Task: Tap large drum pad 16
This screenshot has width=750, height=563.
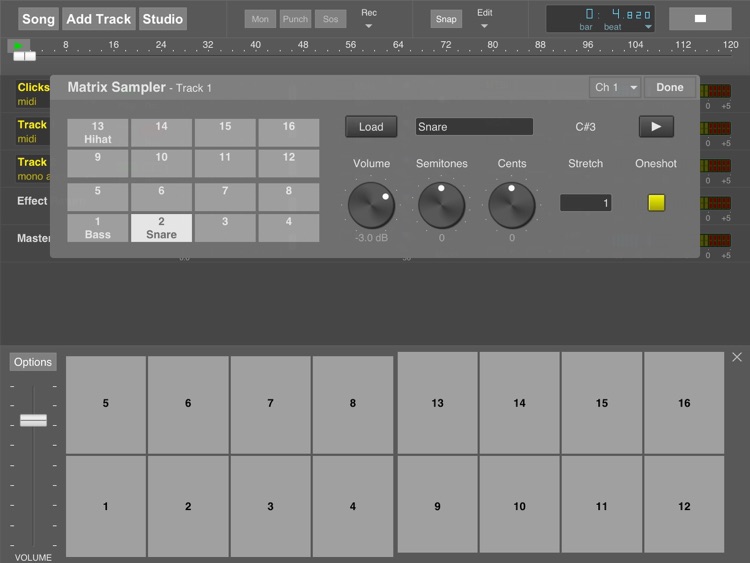Action: [x=684, y=403]
